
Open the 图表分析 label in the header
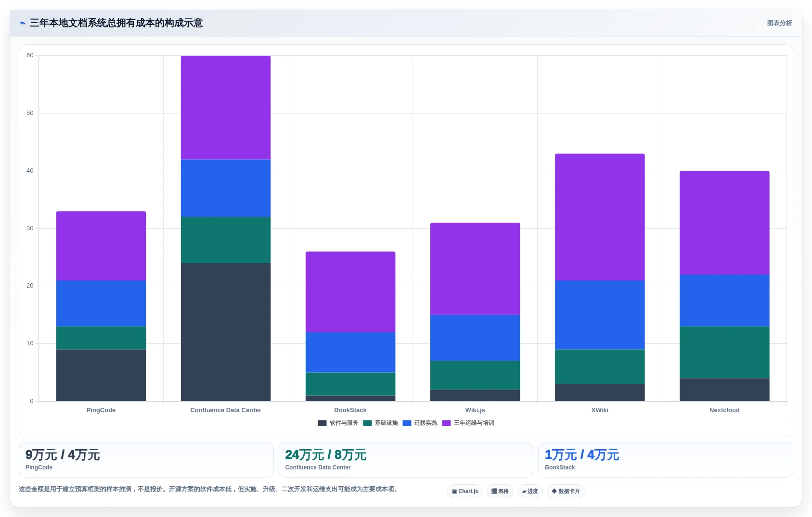point(779,23)
